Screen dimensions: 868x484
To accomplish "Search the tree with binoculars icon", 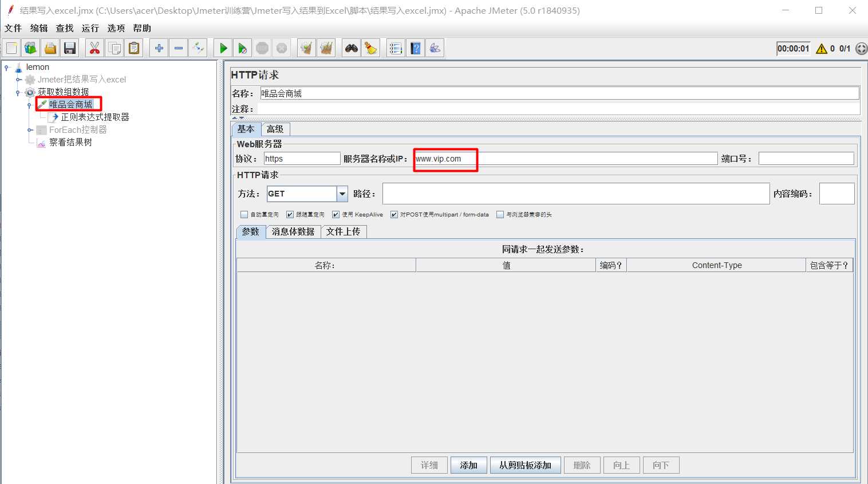I will click(x=352, y=48).
